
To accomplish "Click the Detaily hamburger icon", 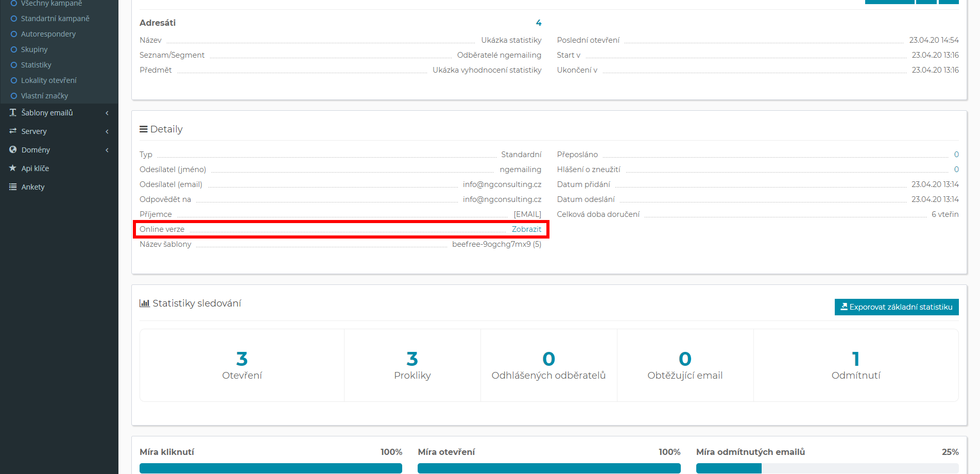I will point(144,129).
